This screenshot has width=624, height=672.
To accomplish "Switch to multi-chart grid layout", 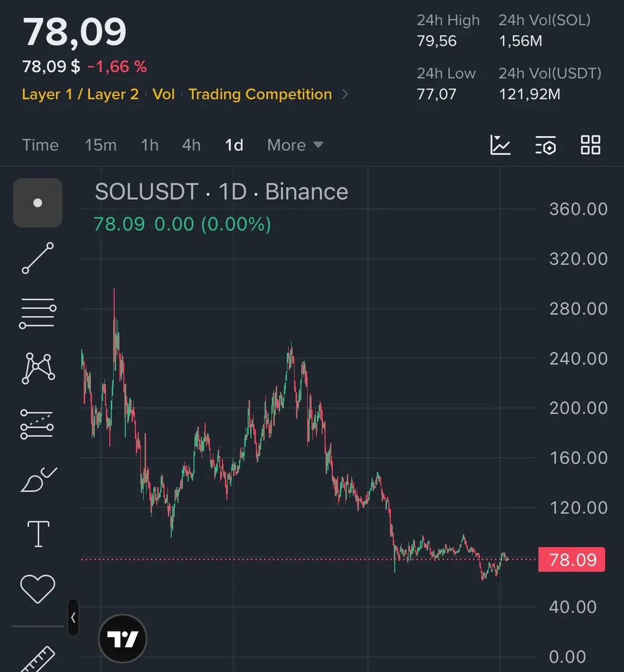I will click(590, 145).
